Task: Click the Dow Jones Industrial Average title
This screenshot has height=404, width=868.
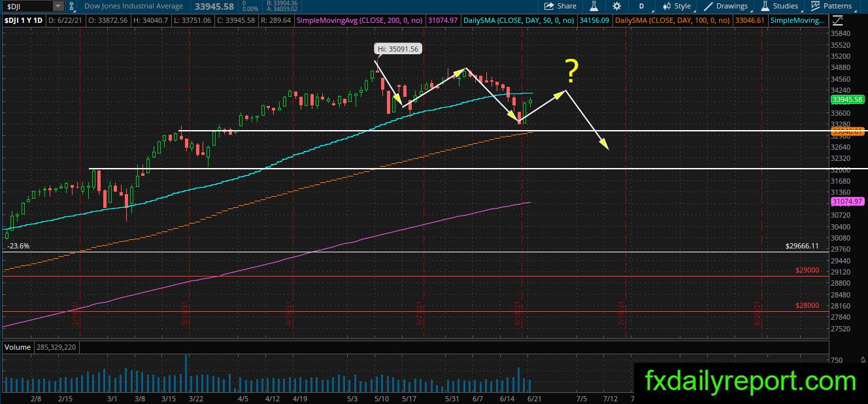Action: 135,6
